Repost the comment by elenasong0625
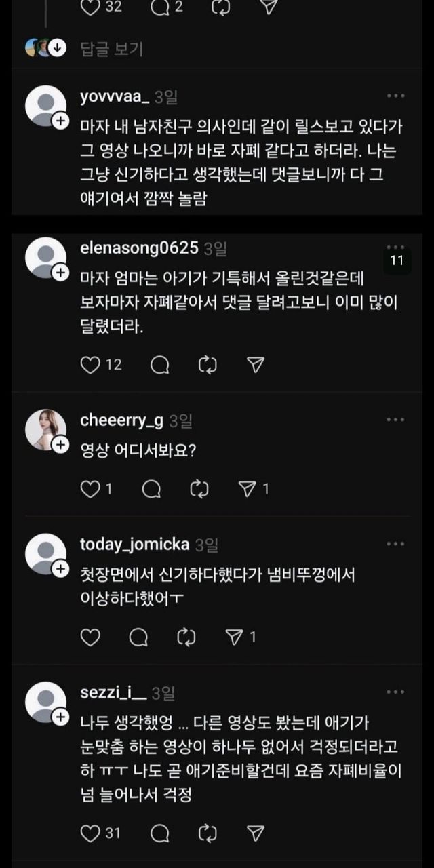 click(x=207, y=365)
